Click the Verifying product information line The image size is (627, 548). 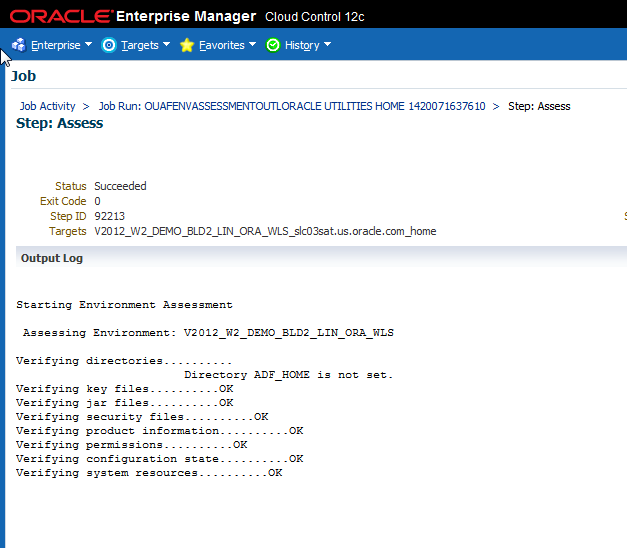click(160, 431)
